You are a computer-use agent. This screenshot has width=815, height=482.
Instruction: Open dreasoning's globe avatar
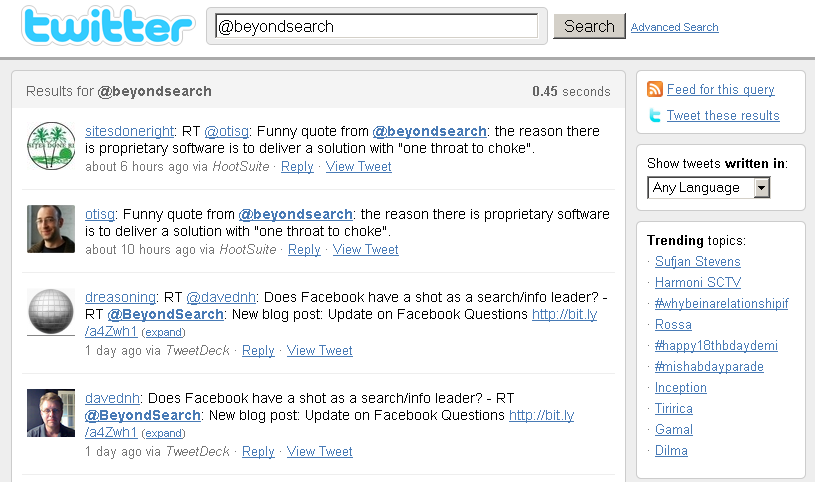point(51,312)
